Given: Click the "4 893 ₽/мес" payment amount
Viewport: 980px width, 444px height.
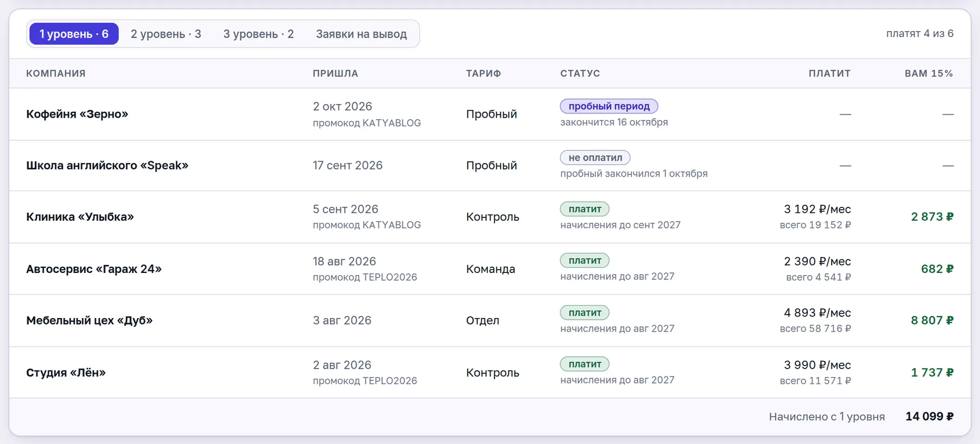Looking at the screenshot, I should pos(817,313).
